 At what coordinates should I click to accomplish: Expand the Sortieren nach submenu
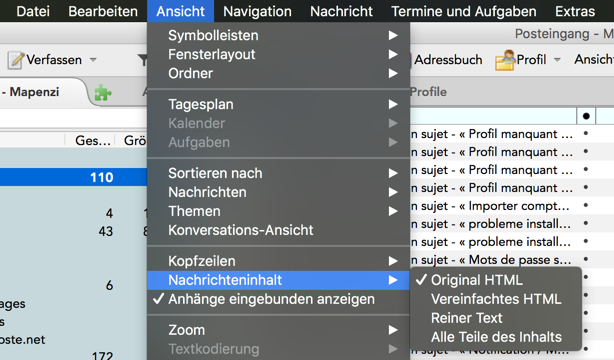[278, 173]
